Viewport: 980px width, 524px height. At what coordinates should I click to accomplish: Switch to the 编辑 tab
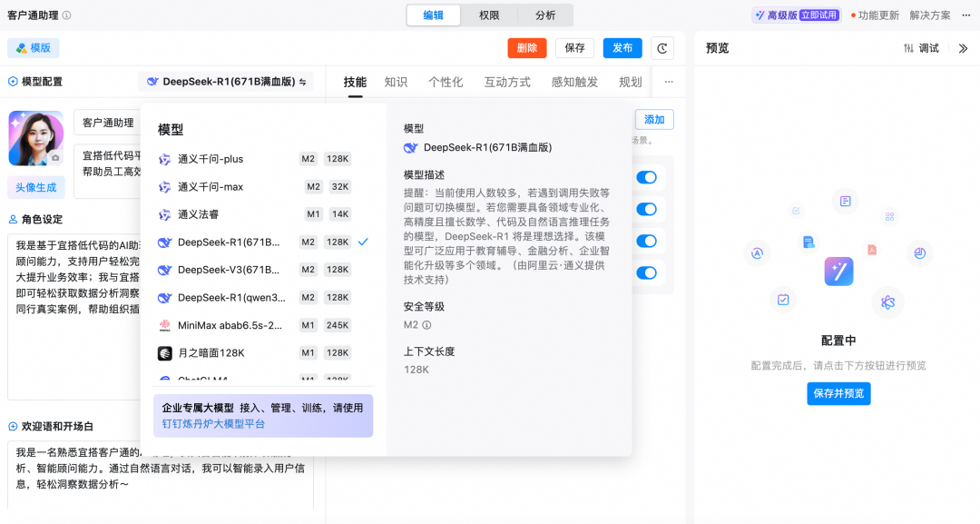pyautogui.click(x=433, y=15)
